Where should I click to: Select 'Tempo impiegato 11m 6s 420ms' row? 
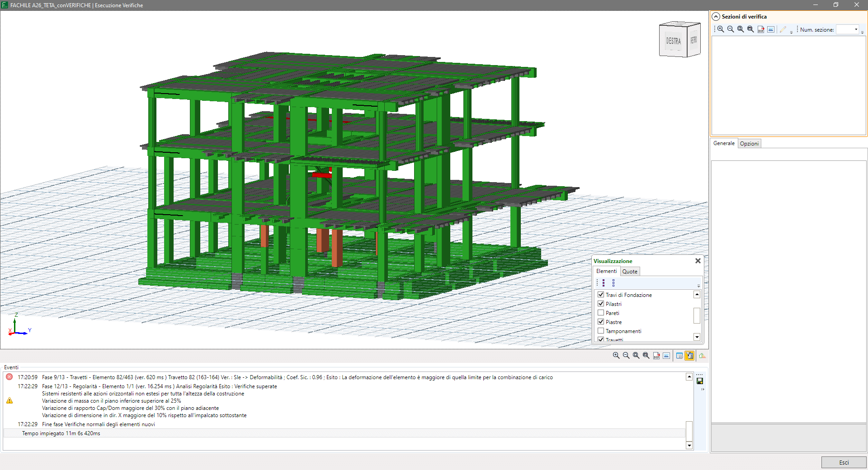click(344, 433)
